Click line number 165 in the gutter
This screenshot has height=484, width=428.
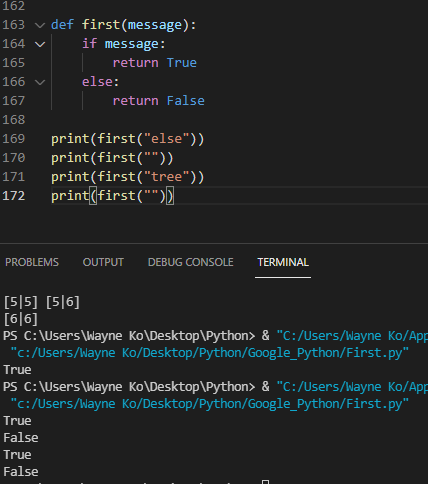(14, 63)
